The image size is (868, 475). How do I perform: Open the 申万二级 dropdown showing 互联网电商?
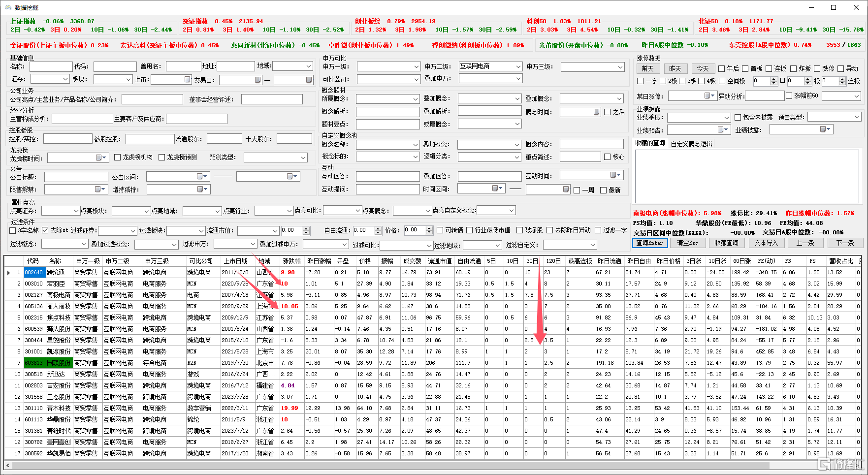point(518,66)
